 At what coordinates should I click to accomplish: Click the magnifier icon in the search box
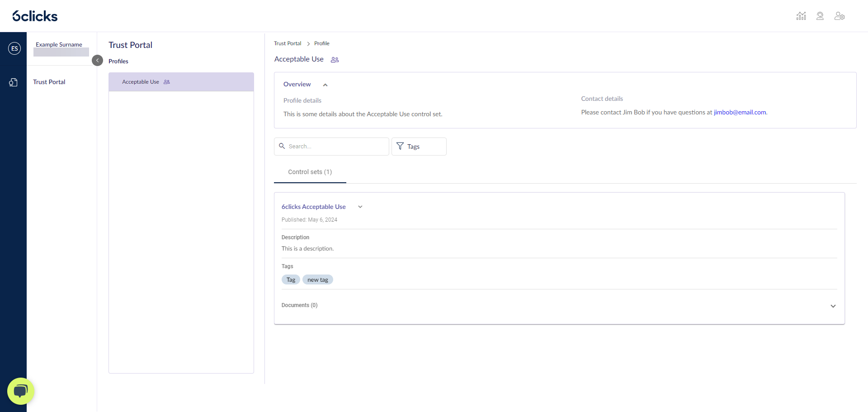point(282,146)
